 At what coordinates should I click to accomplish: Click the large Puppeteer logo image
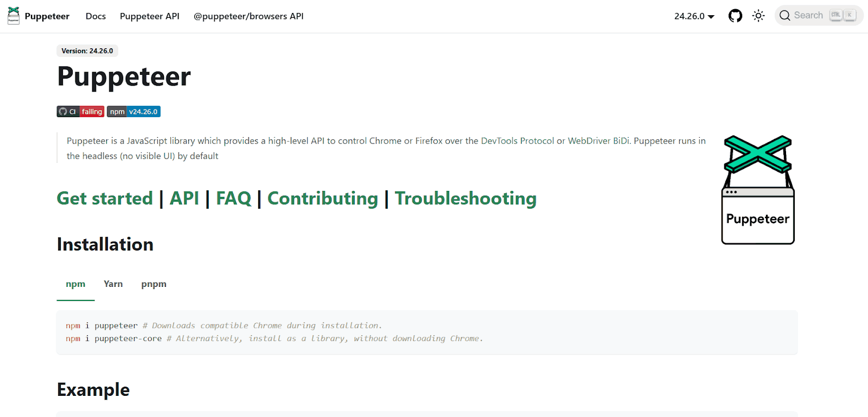758,189
